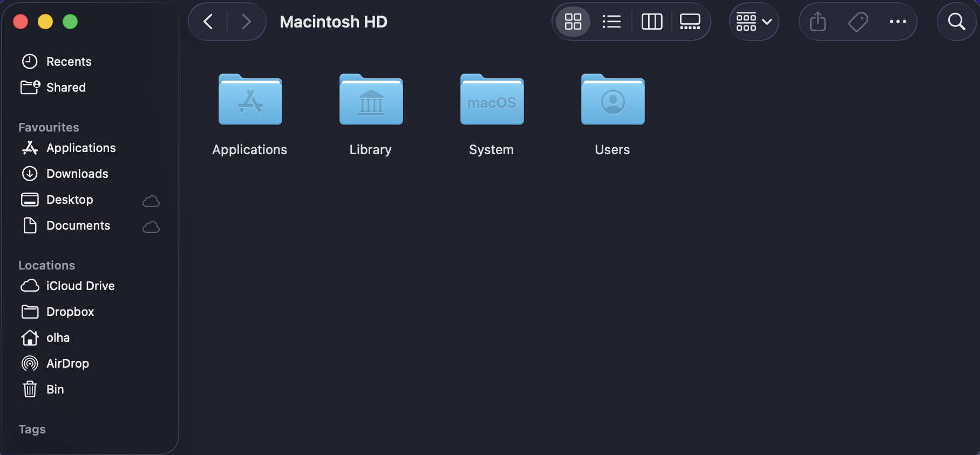Switch to icon grid view
The width and height of the screenshot is (980, 455).
[573, 22]
